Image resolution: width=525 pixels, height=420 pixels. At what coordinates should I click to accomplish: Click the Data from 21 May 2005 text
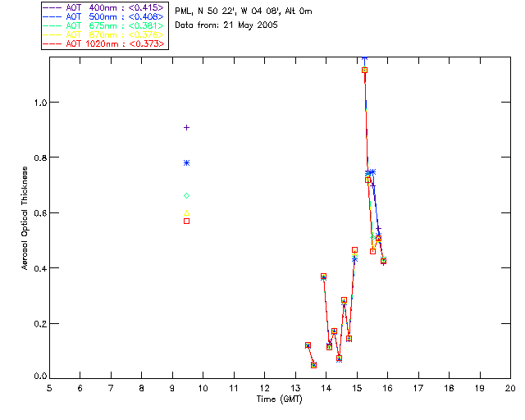(x=226, y=25)
